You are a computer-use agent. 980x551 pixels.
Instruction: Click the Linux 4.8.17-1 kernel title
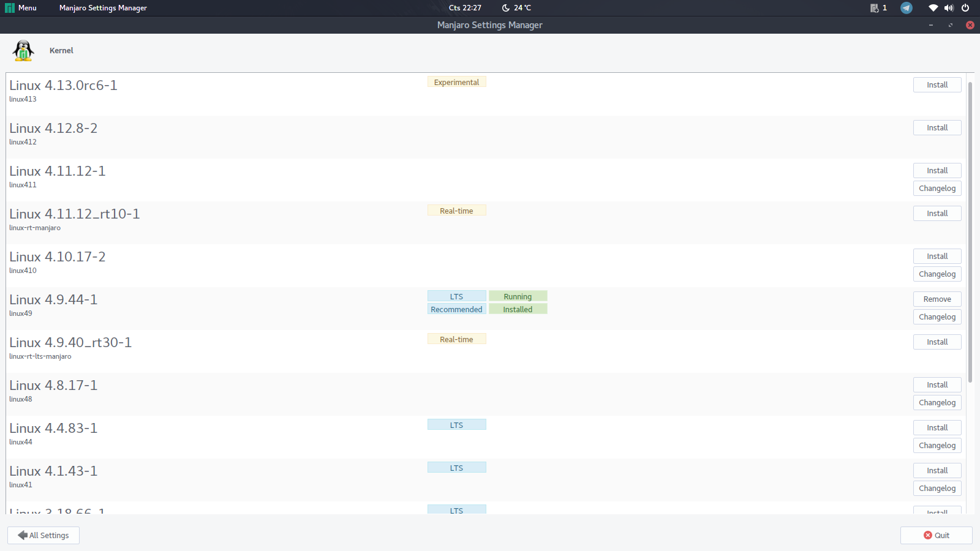(53, 386)
